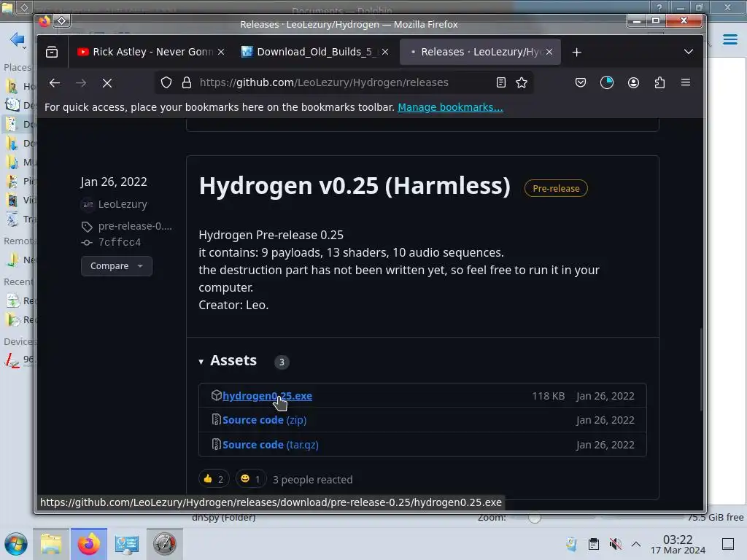This screenshot has height=560, width=747.
Task: Click the circular extension icon in toolbar
Action: 606,82
